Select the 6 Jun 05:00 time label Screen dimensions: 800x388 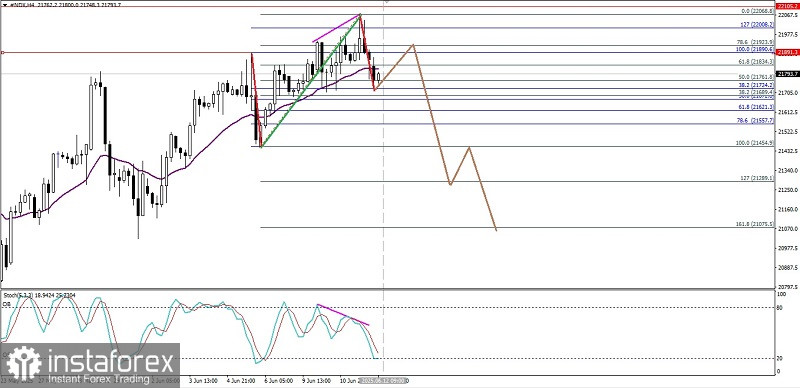[279, 381]
